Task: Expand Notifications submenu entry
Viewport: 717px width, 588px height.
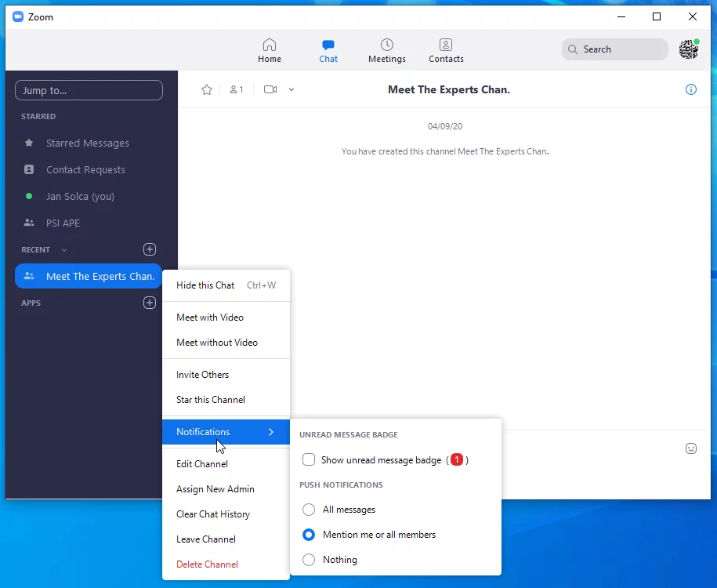Action: [226, 432]
